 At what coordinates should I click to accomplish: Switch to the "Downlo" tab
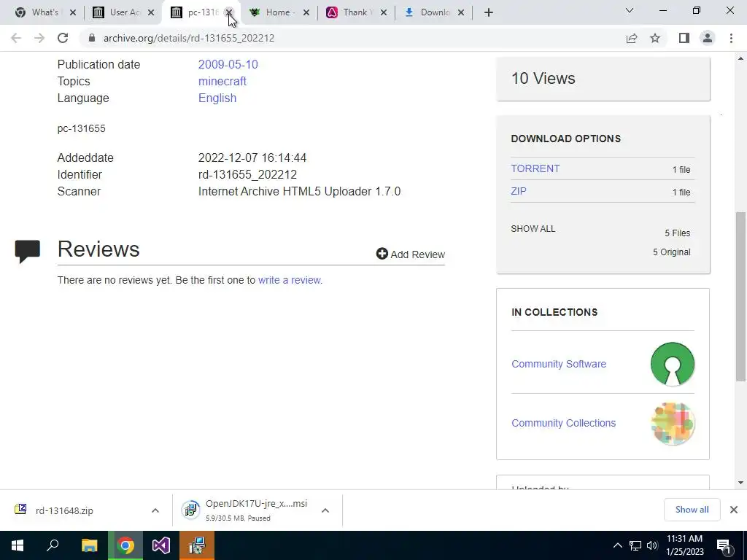pos(433,12)
